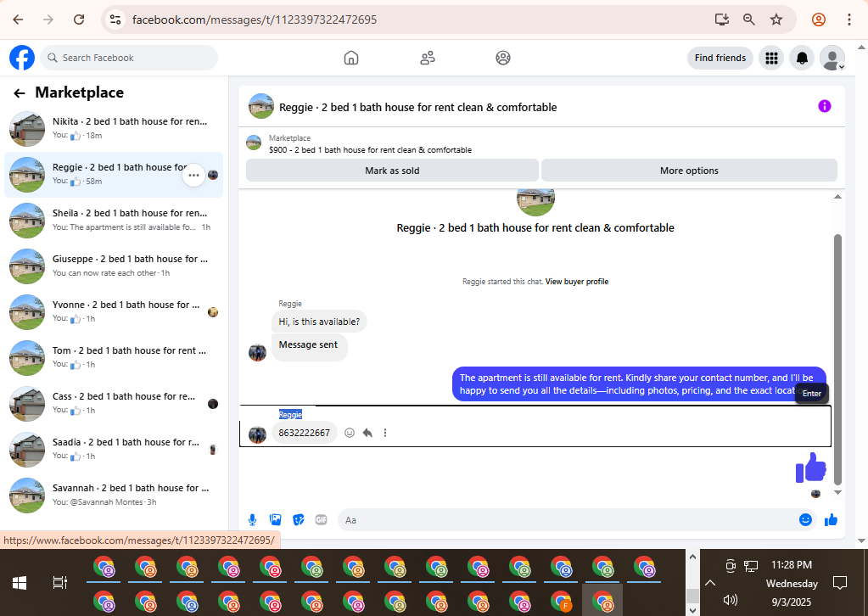The height and width of the screenshot is (616, 868).
Task: Click the sent blue message bubble
Action: (x=639, y=384)
